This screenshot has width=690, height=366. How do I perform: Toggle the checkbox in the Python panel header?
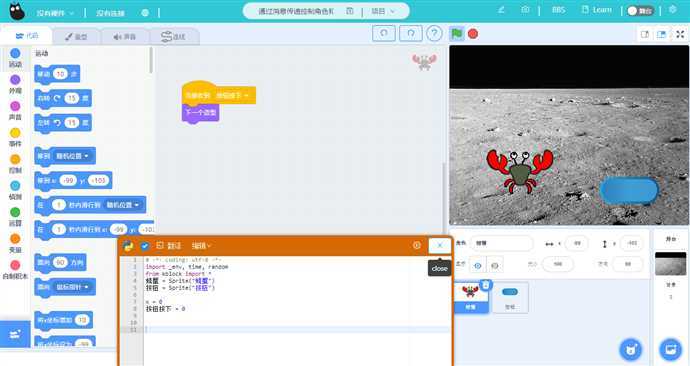tap(145, 246)
